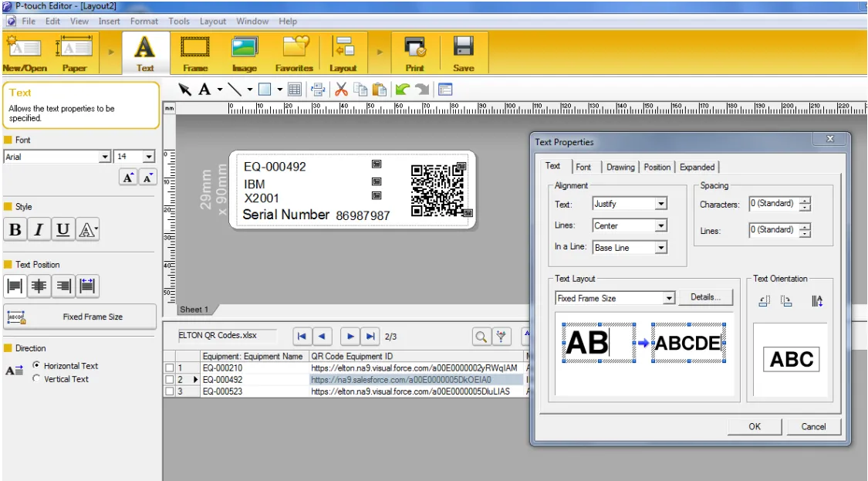Open database filter funnel icon

point(502,337)
